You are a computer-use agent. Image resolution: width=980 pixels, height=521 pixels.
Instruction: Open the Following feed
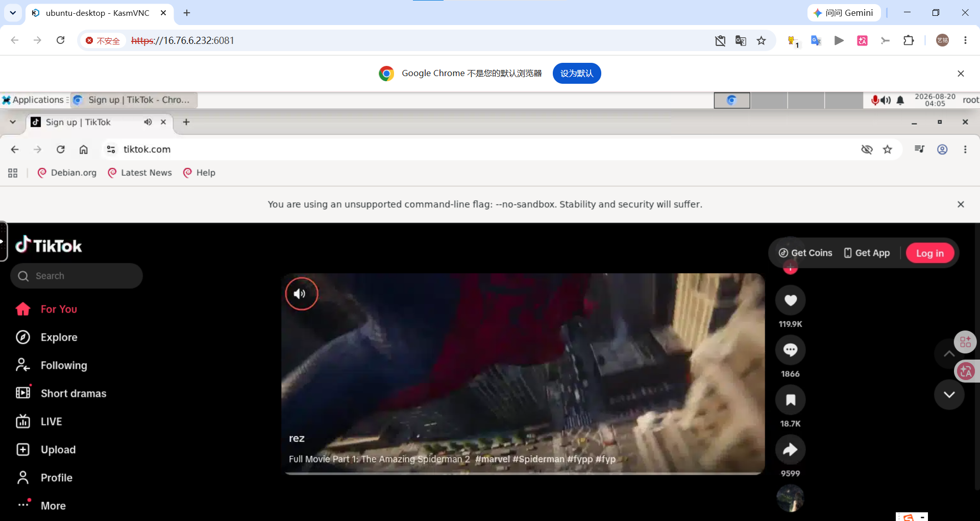[64, 365]
